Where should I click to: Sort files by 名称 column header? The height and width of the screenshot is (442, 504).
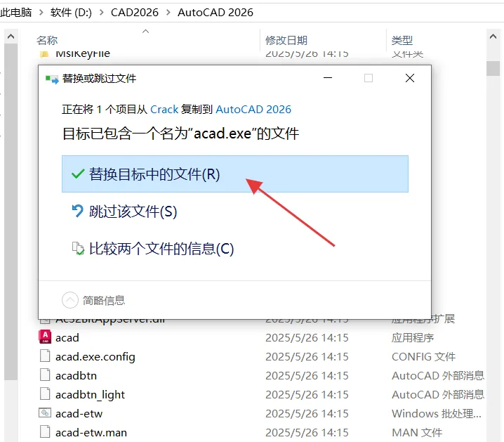point(47,40)
